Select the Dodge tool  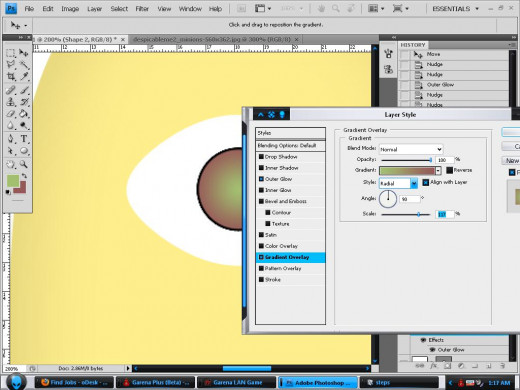tap(24, 126)
